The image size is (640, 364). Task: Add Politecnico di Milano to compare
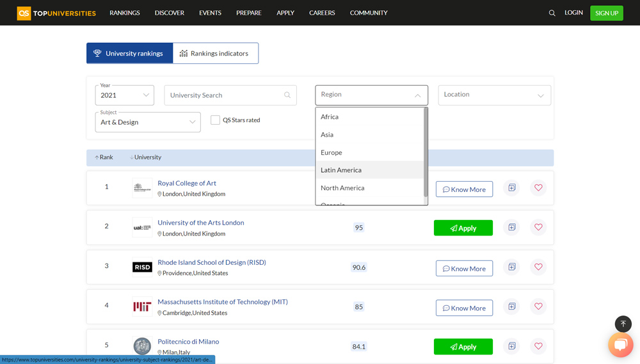point(512,346)
